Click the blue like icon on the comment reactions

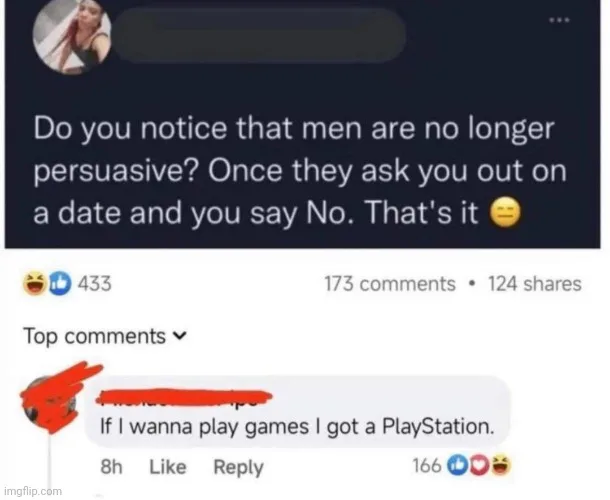click(x=456, y=465)
